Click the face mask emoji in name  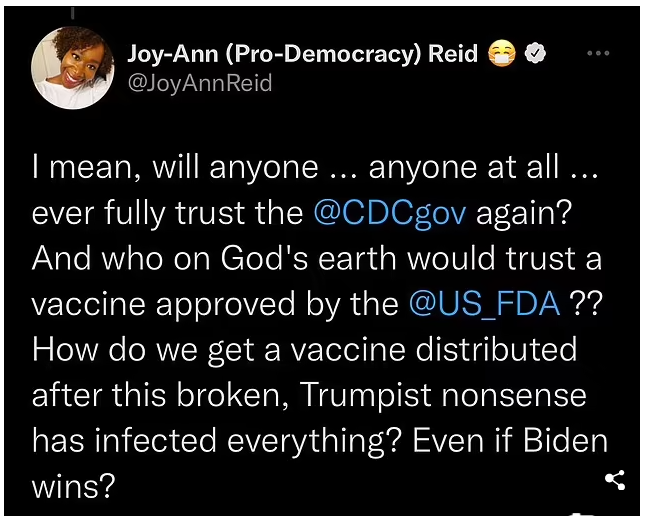point(502,54)
